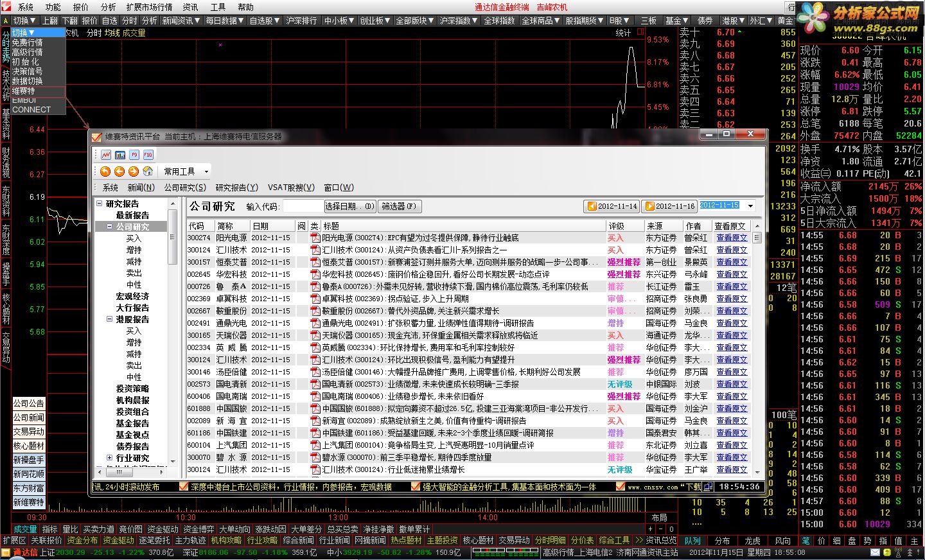Open PDF icon for 天瑞仪器 report row
This screenshot has width=925, height=560.
[x=315, y=335]
